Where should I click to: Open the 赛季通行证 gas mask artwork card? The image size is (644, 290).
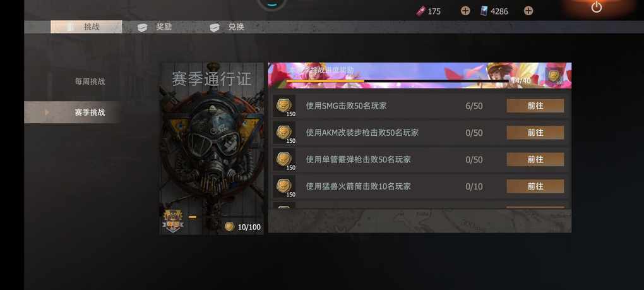(212, 148)
